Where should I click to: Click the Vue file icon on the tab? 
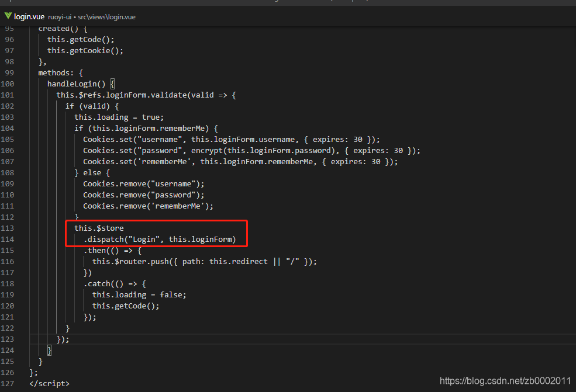8,16
